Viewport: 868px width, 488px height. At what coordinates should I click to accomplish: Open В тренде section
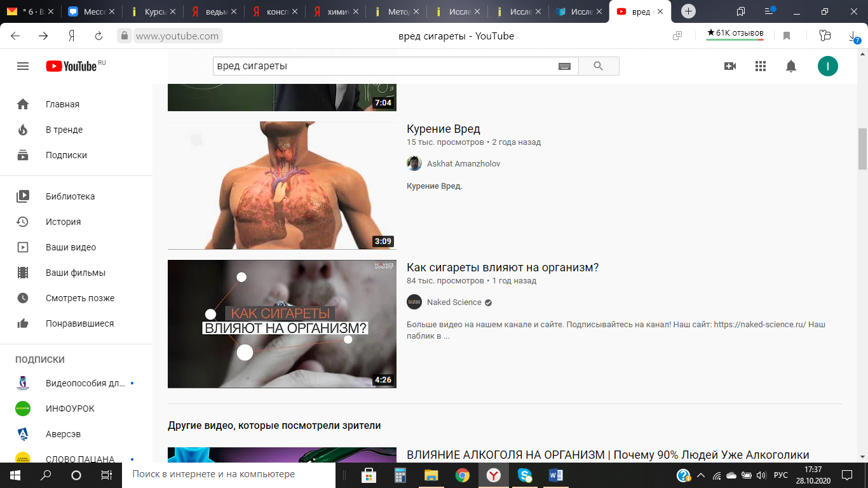click(x=64, y=130)
